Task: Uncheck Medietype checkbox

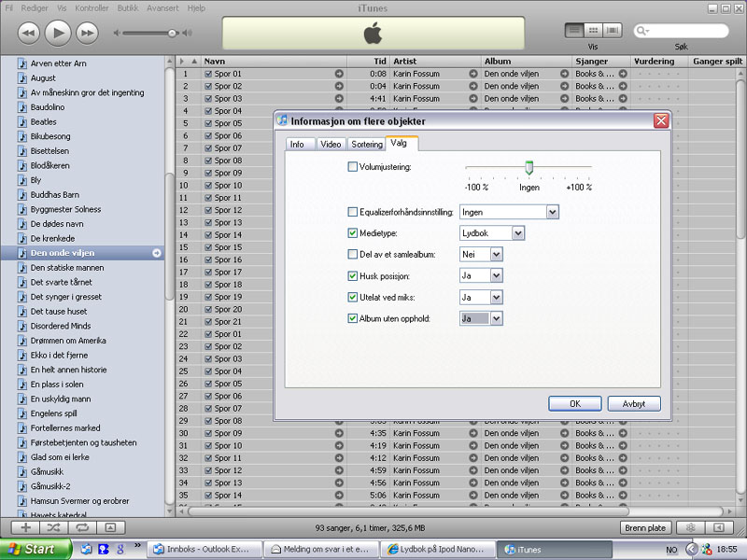Action: [x=353, y=232]
